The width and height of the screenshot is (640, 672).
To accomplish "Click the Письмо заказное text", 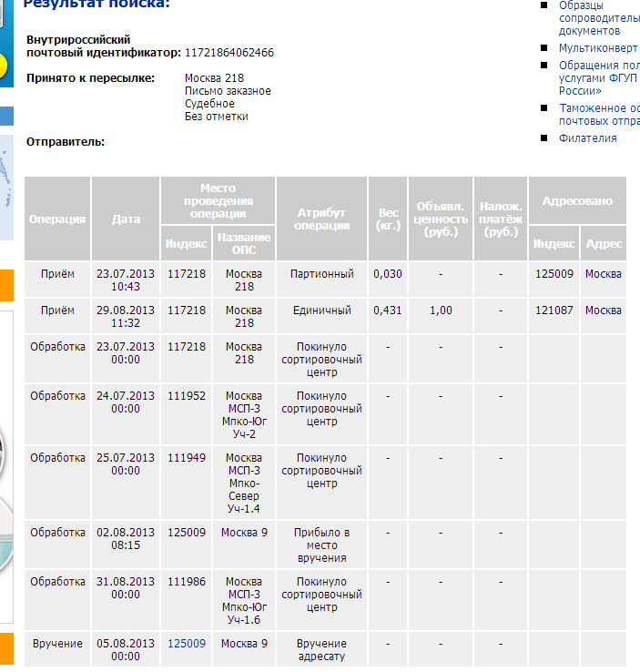I will click(x=228, y=91).
